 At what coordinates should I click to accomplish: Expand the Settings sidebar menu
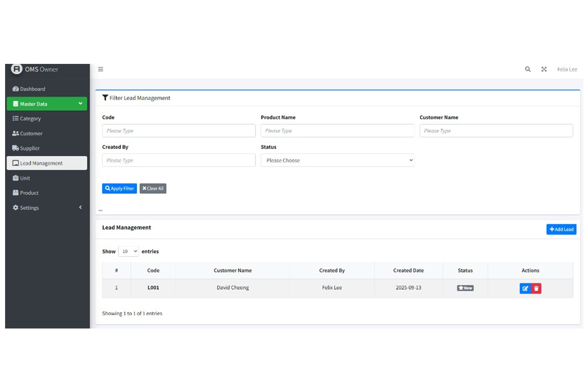47,208
